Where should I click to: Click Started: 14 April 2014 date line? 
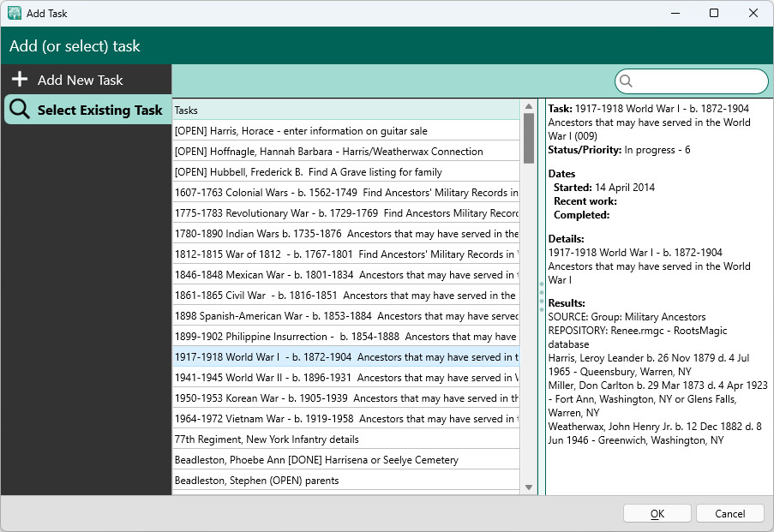tap(604, 188)
